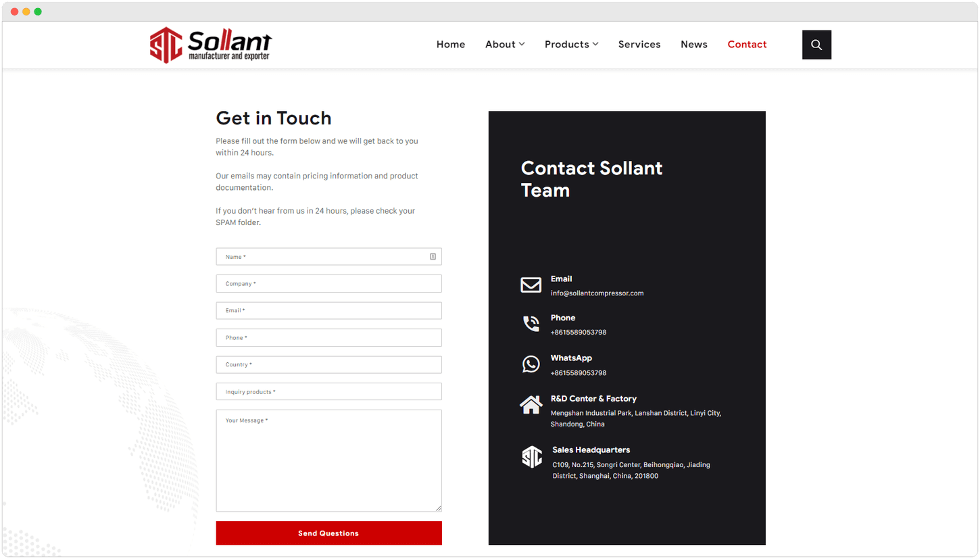This screenshot has height=559, width=980.
Task: Focus the Inquiry products input field
Action: point(328,392)
